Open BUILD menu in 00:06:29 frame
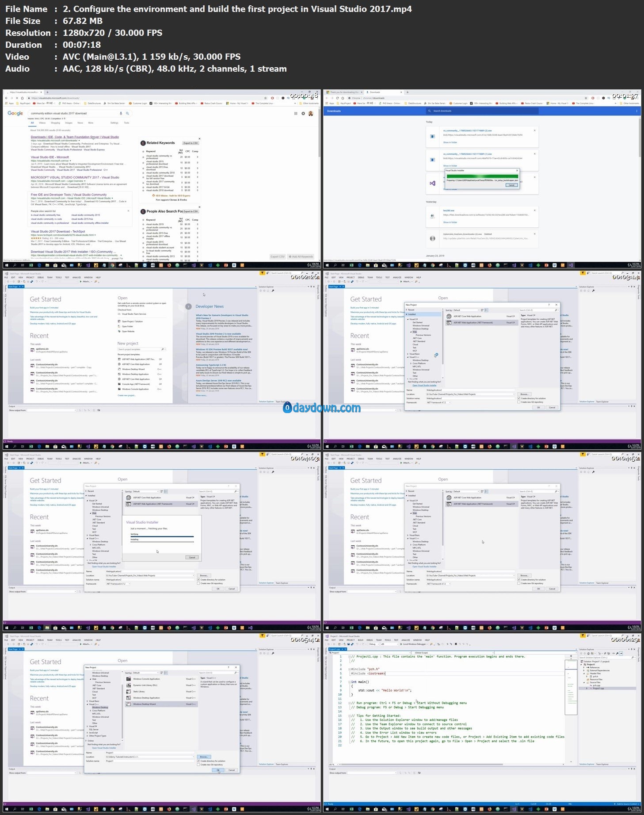This screenshot has width=644, height=815. click(360, 640)
